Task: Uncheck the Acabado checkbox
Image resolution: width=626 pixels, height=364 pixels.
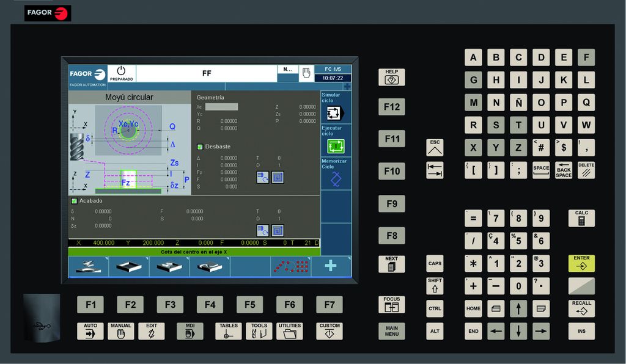Action: tap(75, 201)
